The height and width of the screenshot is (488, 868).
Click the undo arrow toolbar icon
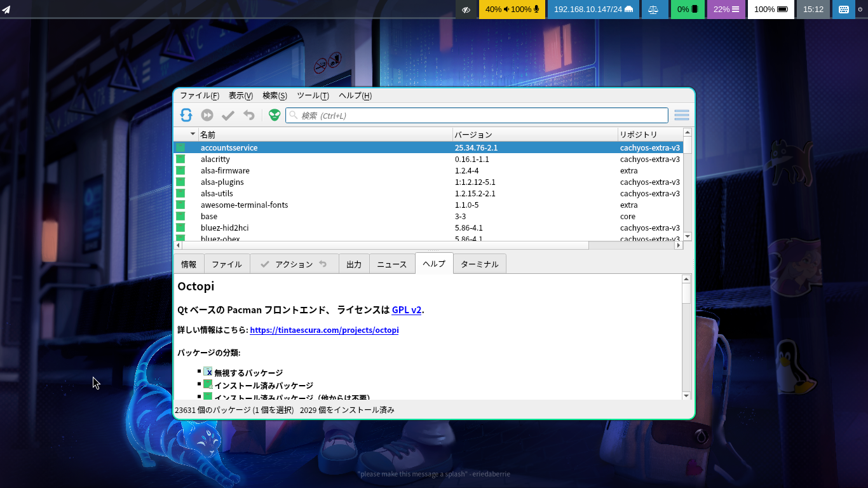click(x=249, y=115)
